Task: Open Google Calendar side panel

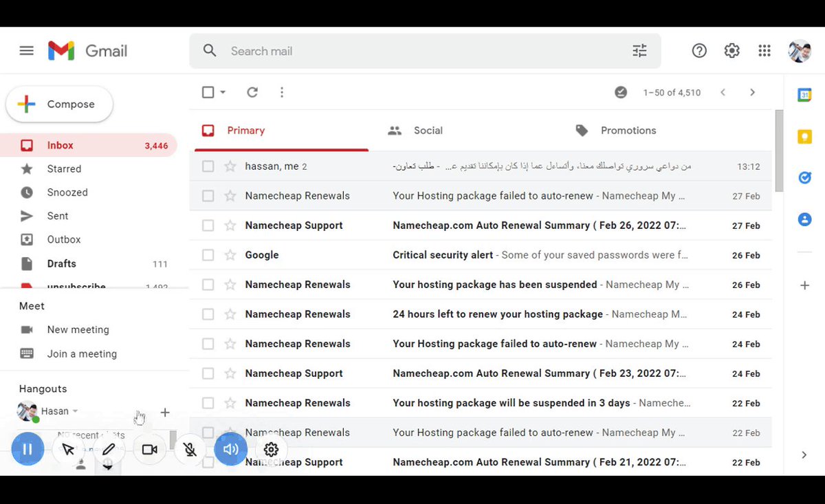Action: point(804,95)
